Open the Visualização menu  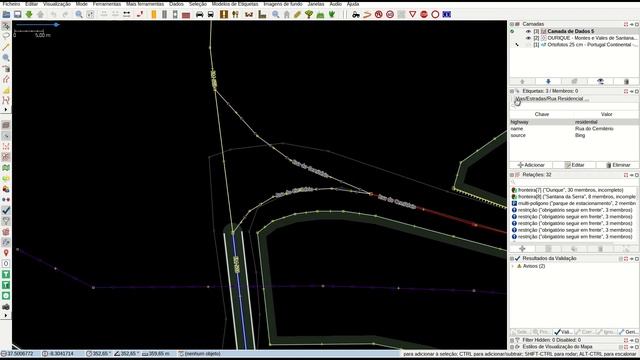(57, 4)
